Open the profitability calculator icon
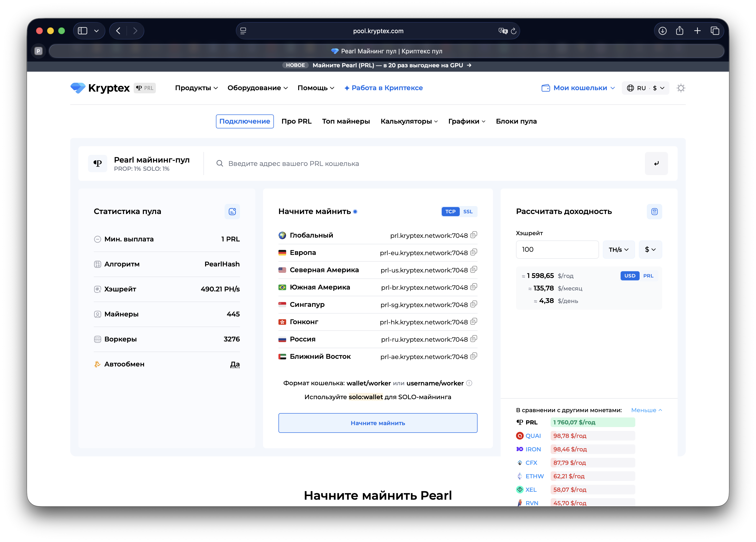756x542 pixels. [654, 211]
